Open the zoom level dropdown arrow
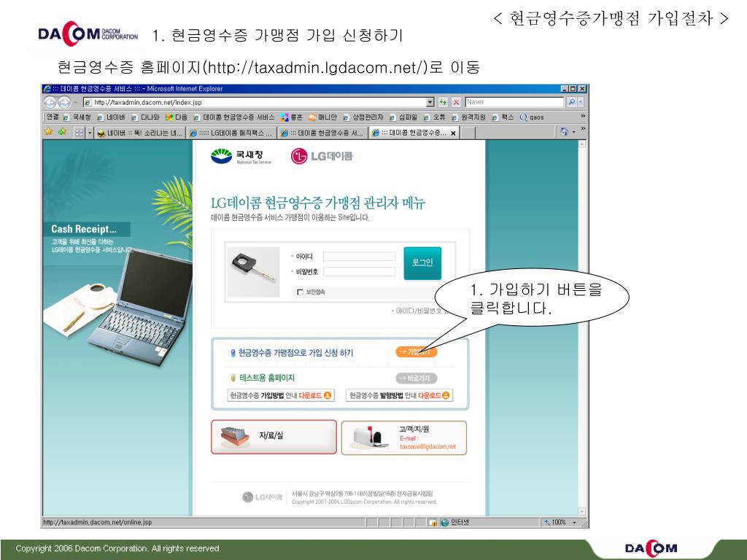This screenshot has width=747, height=560. click(575, 522)
